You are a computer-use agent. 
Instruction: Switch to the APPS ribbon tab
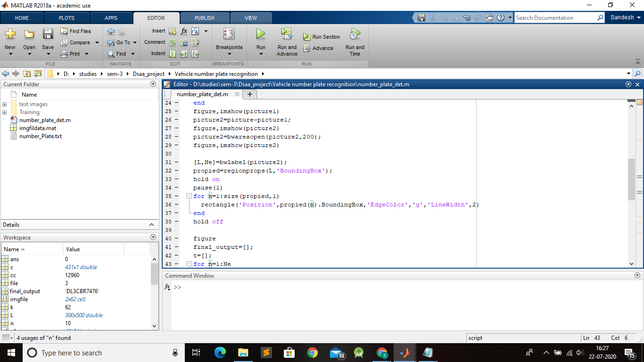coord(111,18)
